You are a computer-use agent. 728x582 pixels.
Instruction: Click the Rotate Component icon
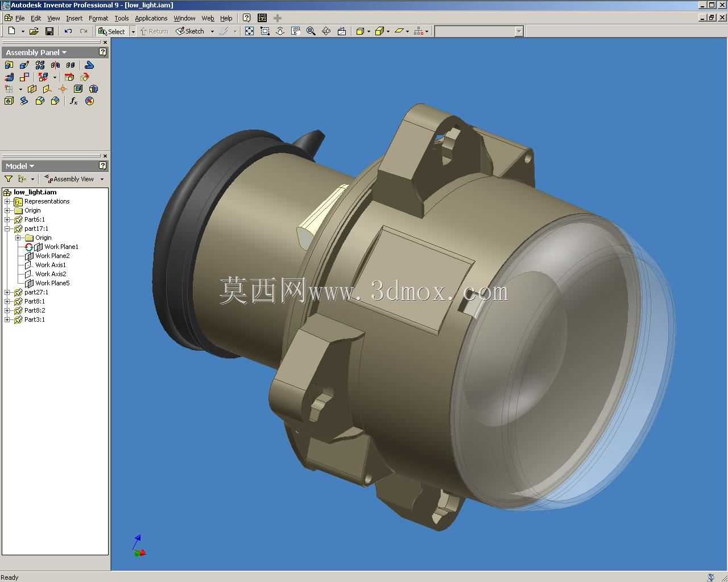85,77
